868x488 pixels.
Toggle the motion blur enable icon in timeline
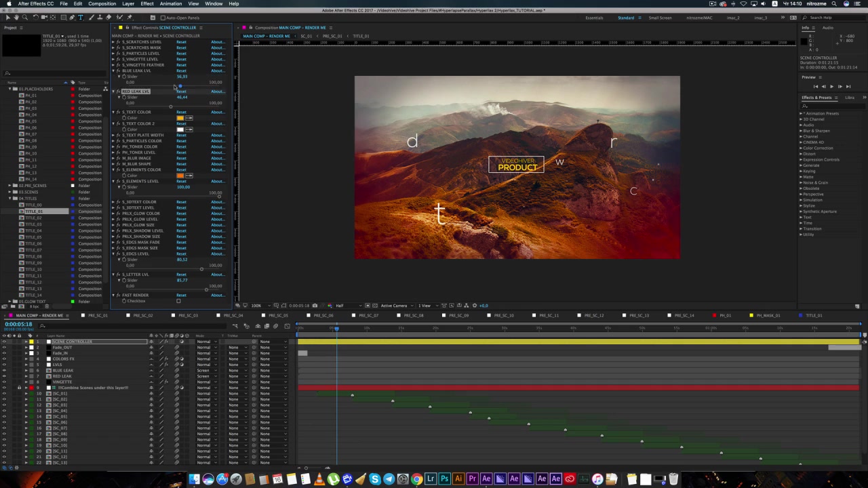[x=275, y=326]
